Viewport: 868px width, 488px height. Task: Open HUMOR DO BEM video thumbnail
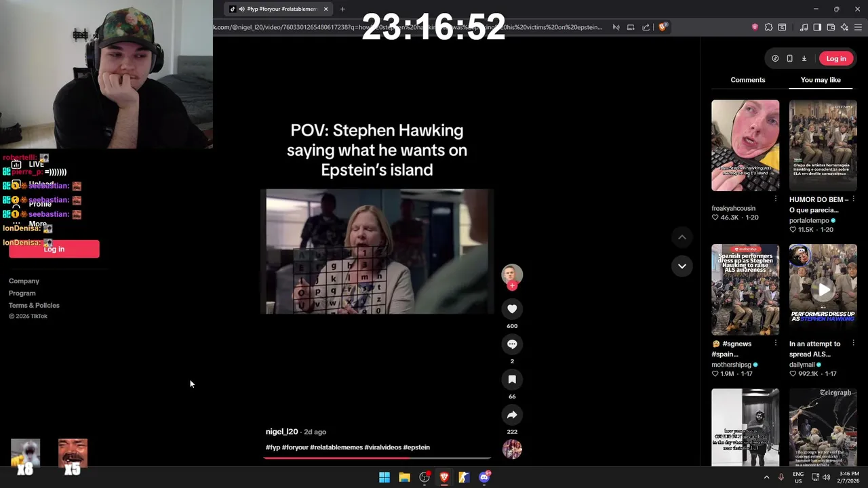(x=823, y=146)
